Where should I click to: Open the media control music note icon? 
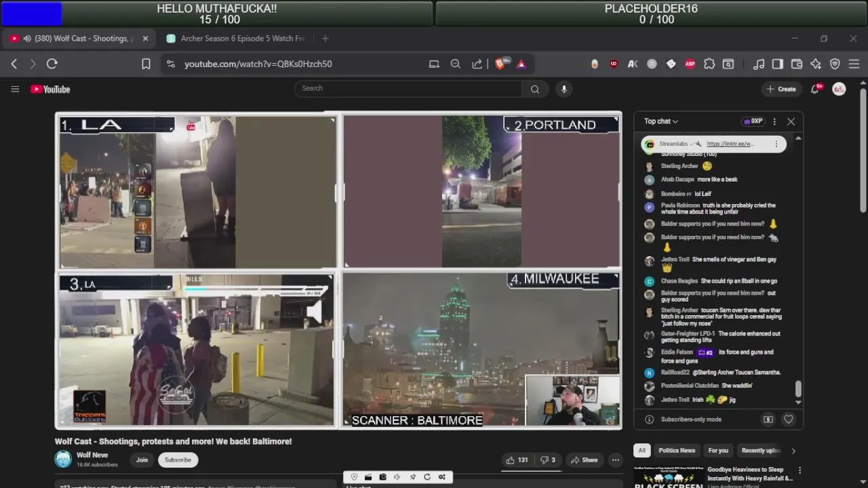coord(759,64)
